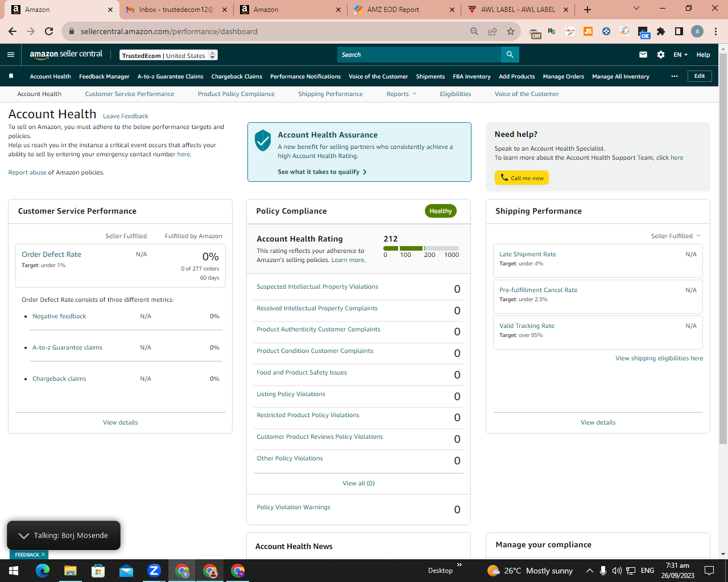Launch Microsoft Edge from taskbar
This screenshot has width=728, height=582.
coord(43,571)
